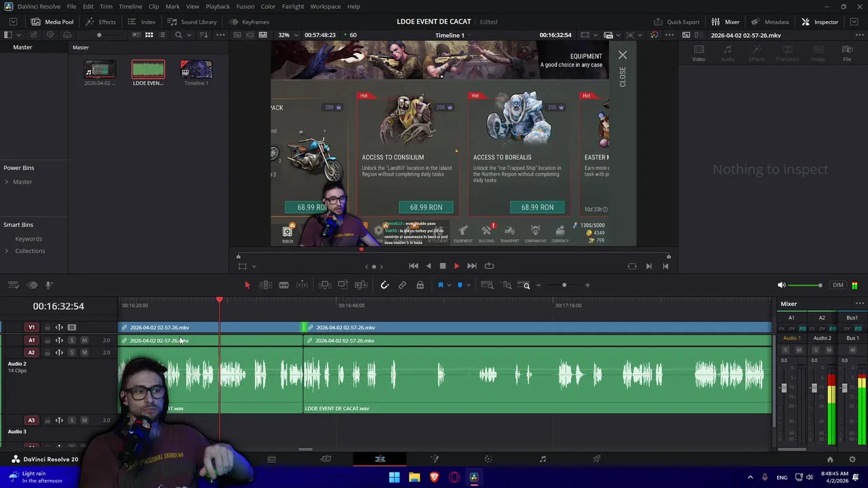Open the Effects panel
This screenshot has width=868, height=488.
point(100,22)
